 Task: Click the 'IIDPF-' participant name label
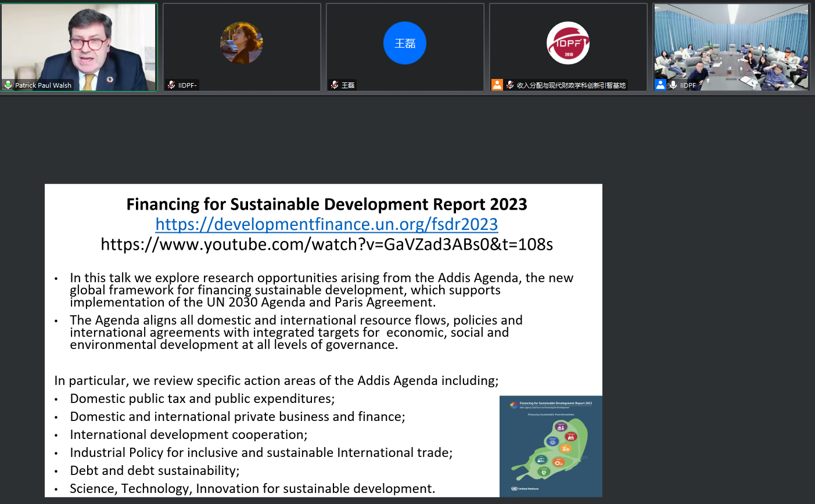pos(188,85)
